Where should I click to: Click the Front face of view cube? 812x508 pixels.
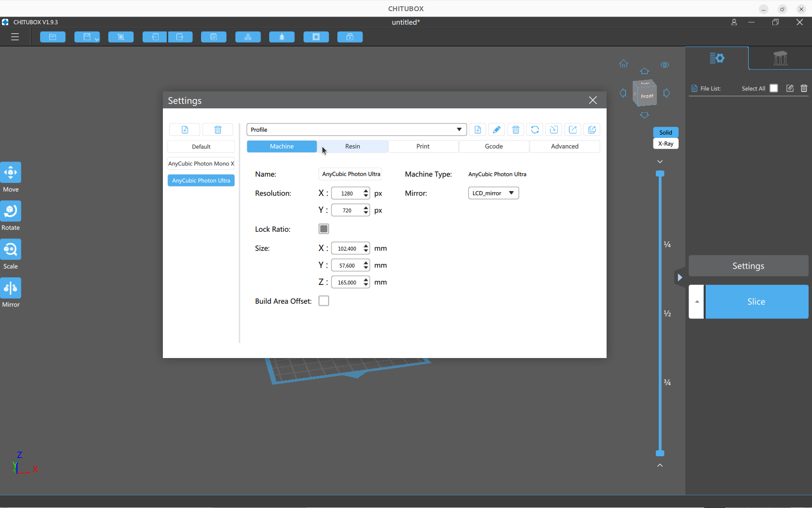[x=647, y=97]
